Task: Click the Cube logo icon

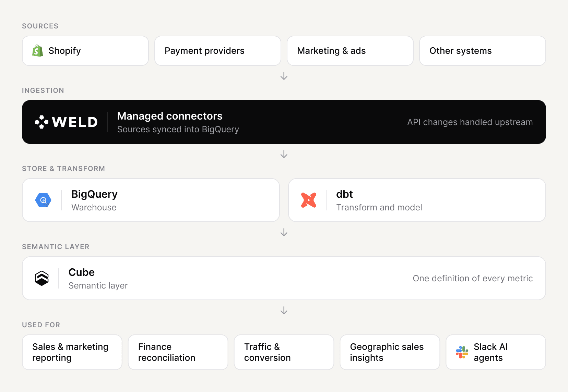Action: point(42,278)
